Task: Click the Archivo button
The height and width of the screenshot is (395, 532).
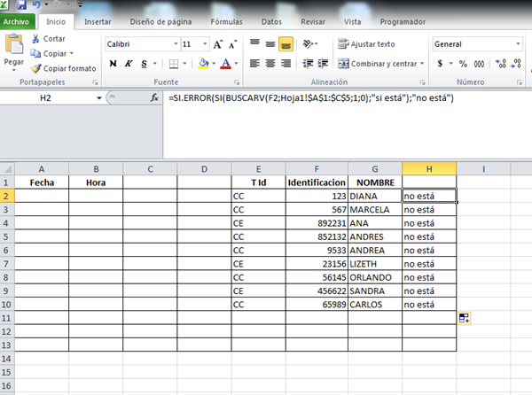Action: tap(19, 21)
